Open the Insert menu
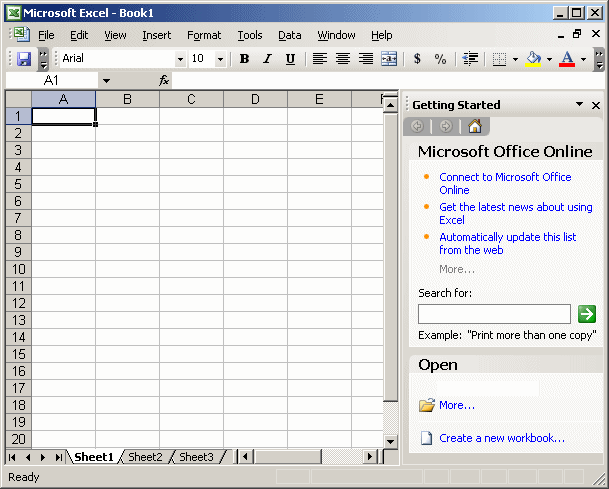 tap(157, 35)
